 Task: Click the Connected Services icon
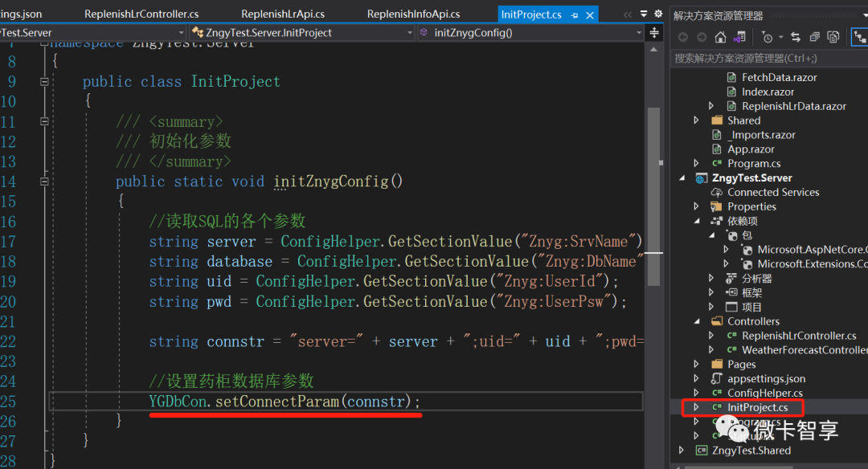pos(717,193)
